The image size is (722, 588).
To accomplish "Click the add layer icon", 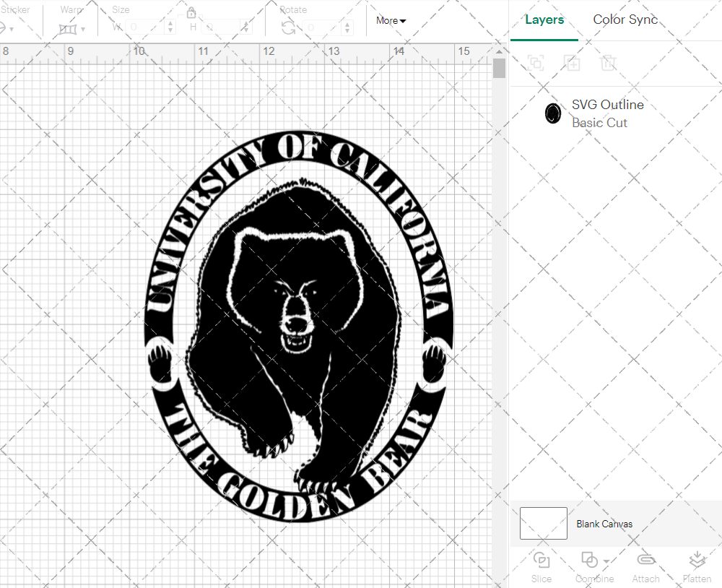I will pos(573,63).
